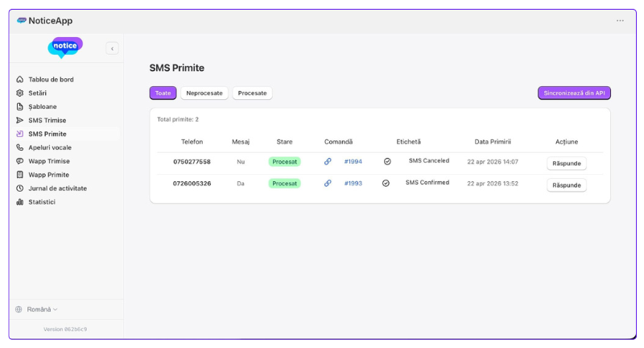
Task: Click the Sincronizează din API button
Action: click(574, 93)
